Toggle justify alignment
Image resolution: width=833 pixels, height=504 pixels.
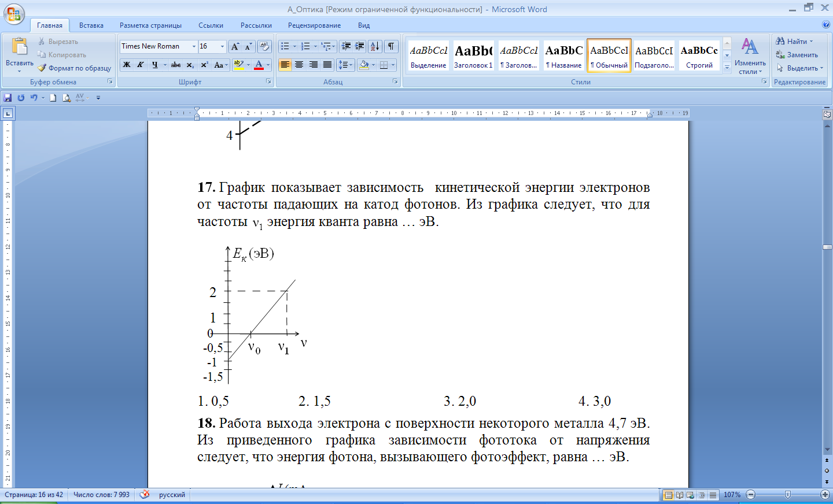[327, 65]
